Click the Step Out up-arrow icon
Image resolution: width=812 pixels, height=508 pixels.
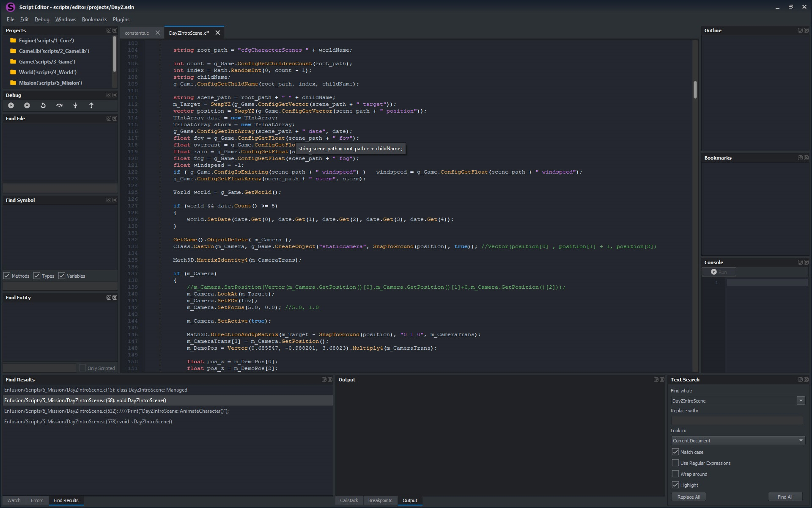click(x=91, y=105)
